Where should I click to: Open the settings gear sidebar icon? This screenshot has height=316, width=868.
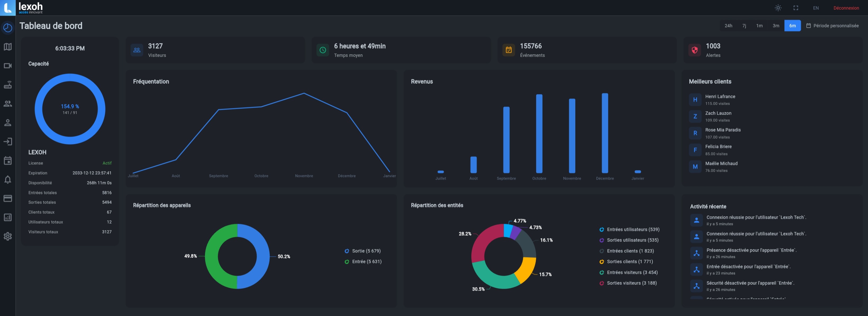point(8,236)
